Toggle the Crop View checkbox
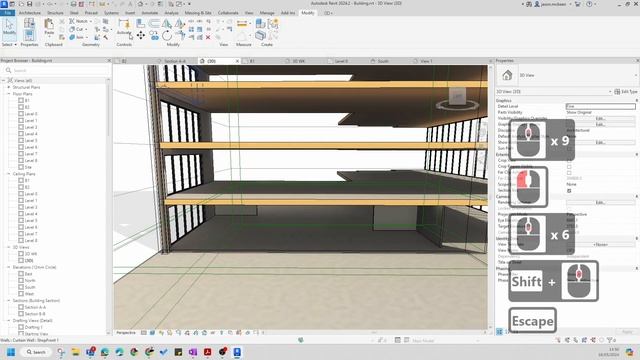This screenshot has width=640, height=360. point(569,160)
